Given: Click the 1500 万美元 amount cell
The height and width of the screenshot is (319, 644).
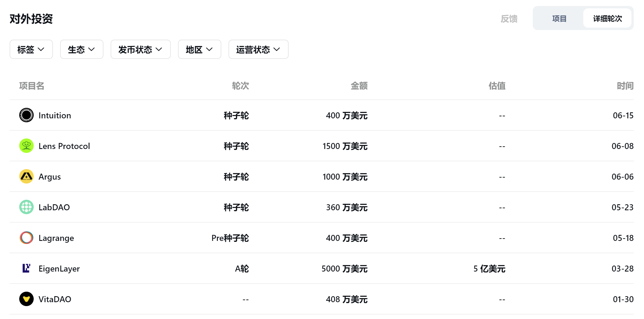Looking at the screenshot, I should coord(345,146).
